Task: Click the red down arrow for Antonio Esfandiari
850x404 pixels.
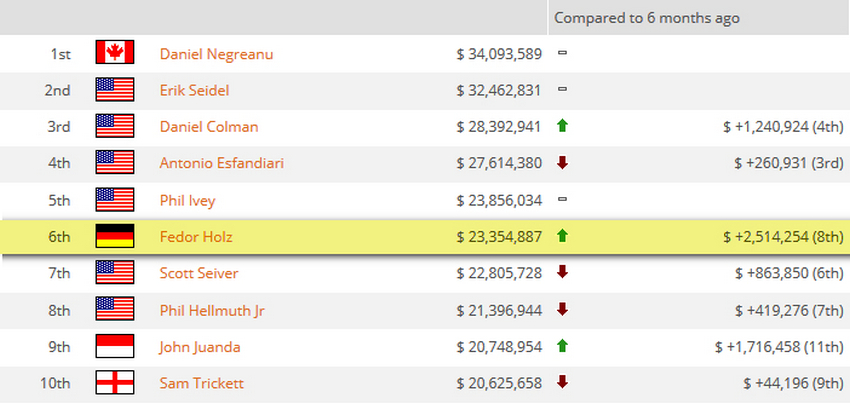Action: coord(562,163)
